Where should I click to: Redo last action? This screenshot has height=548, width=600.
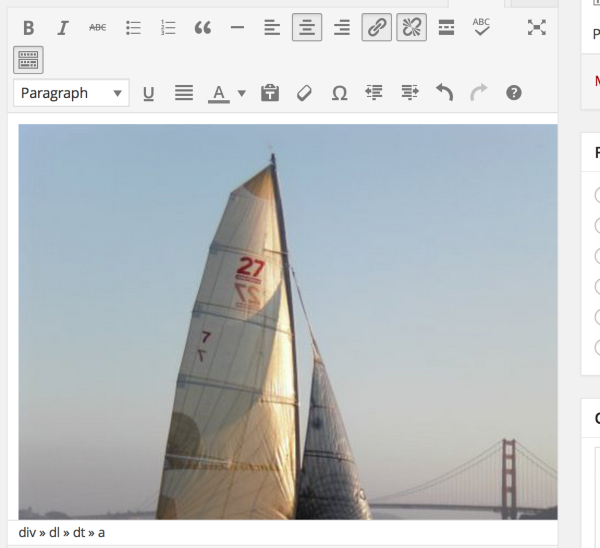pyautogui.click(x=479, y=93)
